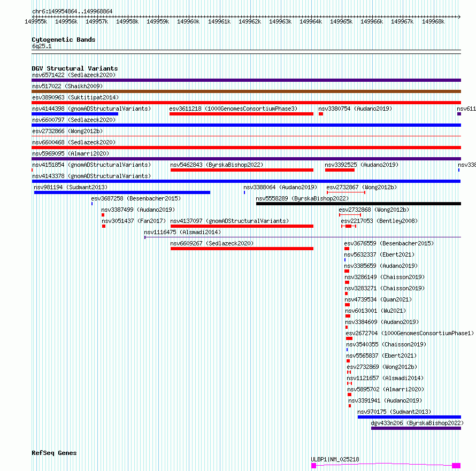Click nsv6600797 (Sedlazeck2020) variant label
The width and height of the screenshot is (476, 471).
point(74,120)
